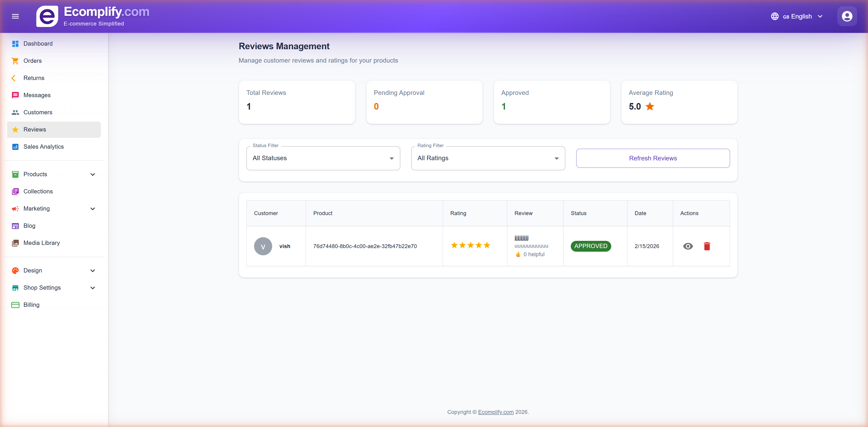Click the thumbs-up helpful icon
This screenshot has width=868, height=427.
[x=518, y=255]
